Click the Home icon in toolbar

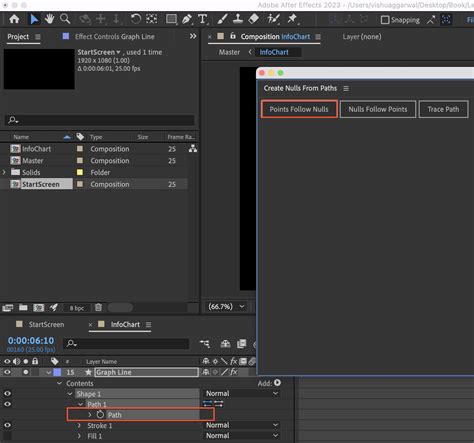(x=14, y=19)
